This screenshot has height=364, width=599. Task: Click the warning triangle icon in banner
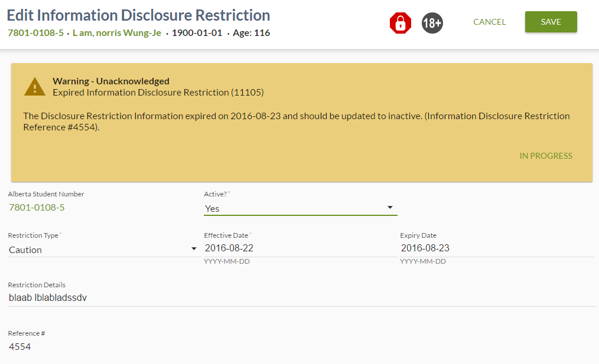tap(35, 87)
